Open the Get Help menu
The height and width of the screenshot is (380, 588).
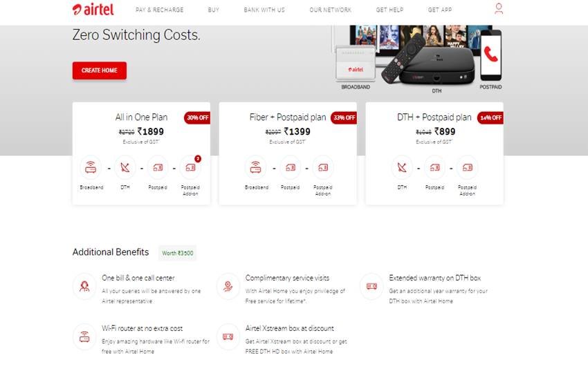coord(389,10)
